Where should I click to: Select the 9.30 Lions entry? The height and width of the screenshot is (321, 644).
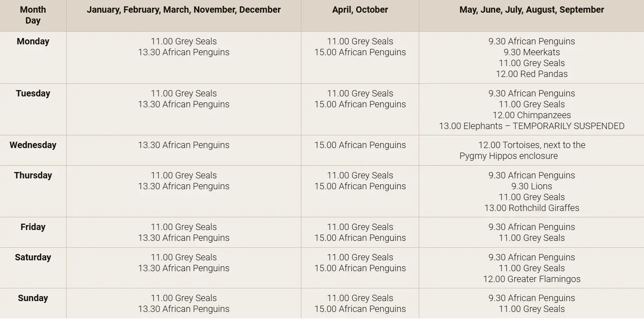(532, 186)
